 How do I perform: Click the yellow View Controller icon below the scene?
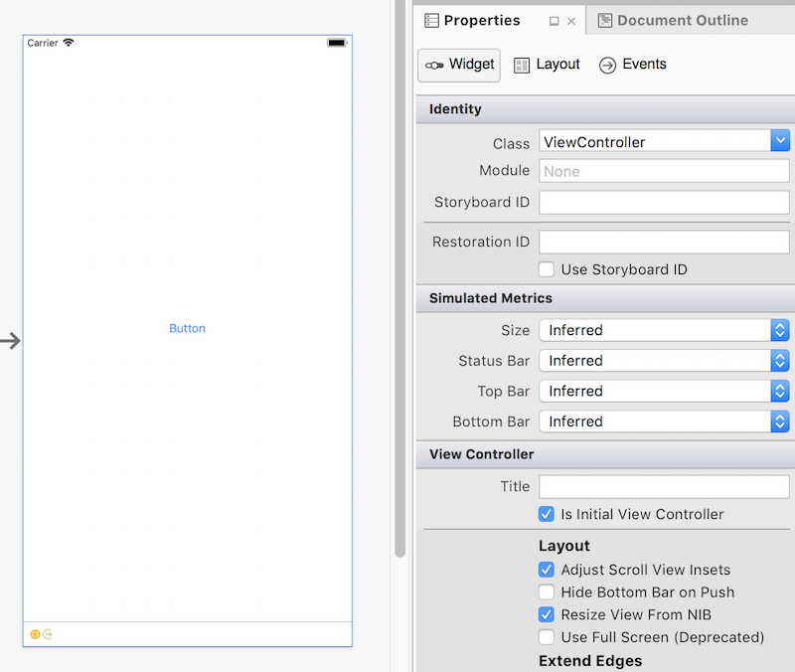36,633
